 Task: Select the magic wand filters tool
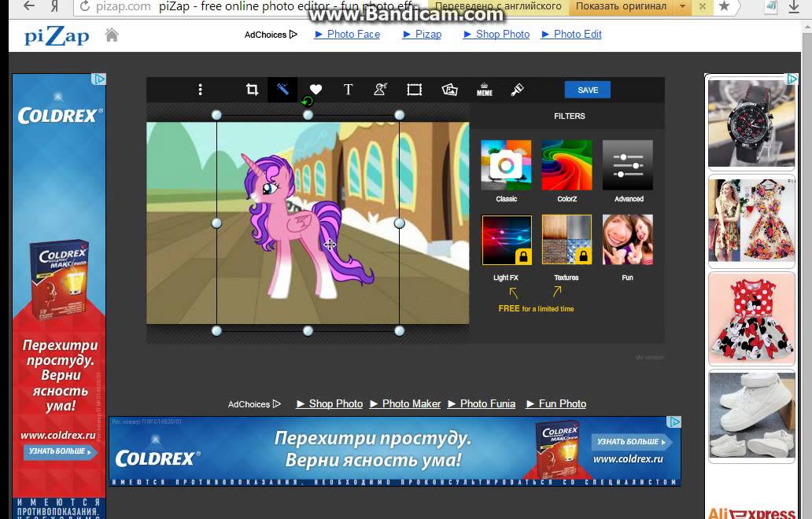[x=282, y=90]
